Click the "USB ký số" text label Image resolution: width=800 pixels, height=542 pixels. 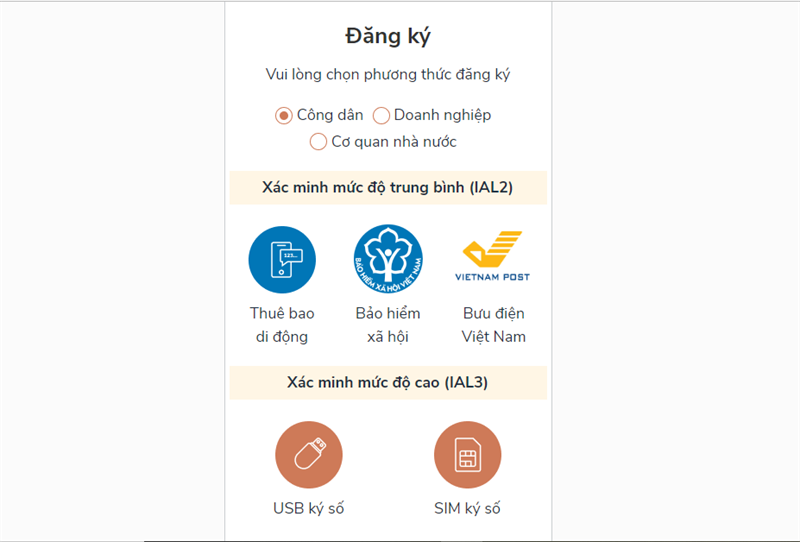308,508
